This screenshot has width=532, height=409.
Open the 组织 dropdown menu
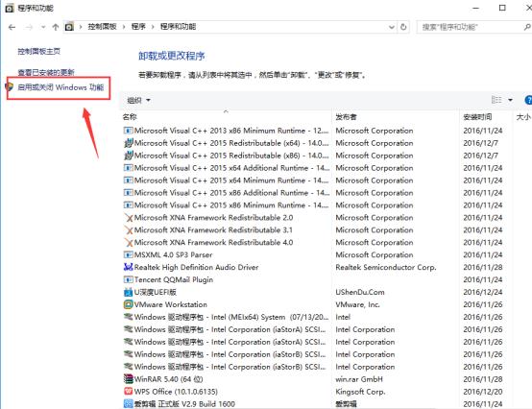click(138, 100)
